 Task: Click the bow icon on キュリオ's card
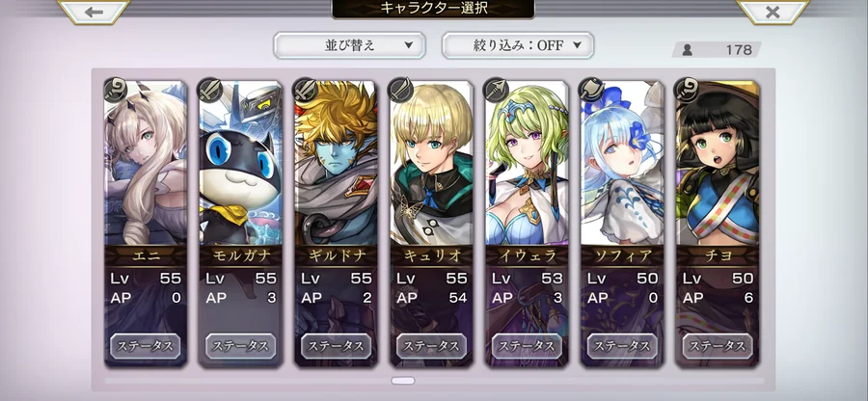[x=401, y=90]
